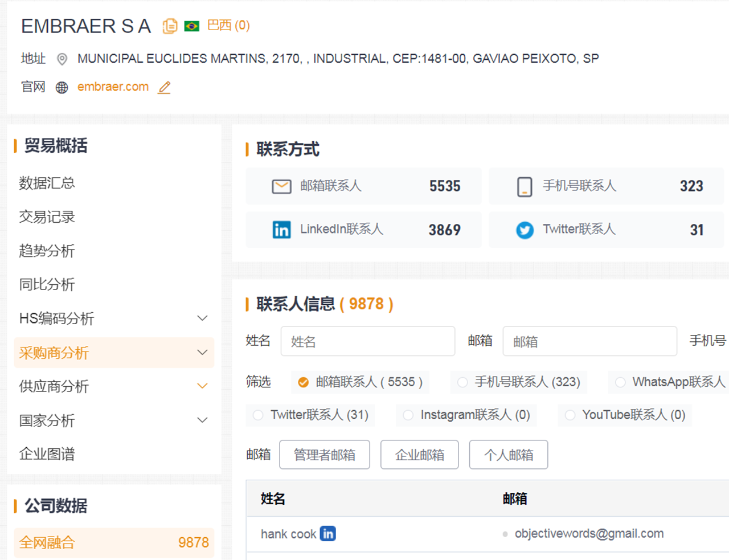Expand the 供应商分析 menu chevron
Viewport: 729px width, 560px height.
click(x=202, y=386)
